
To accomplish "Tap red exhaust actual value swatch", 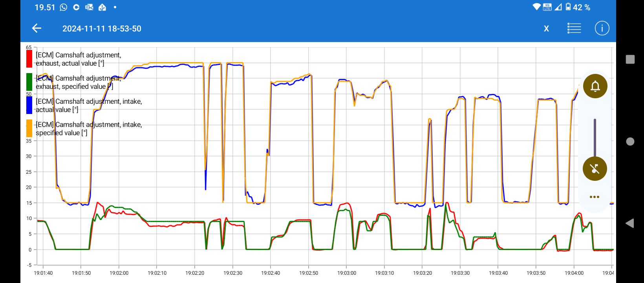I will click(29, 59).
